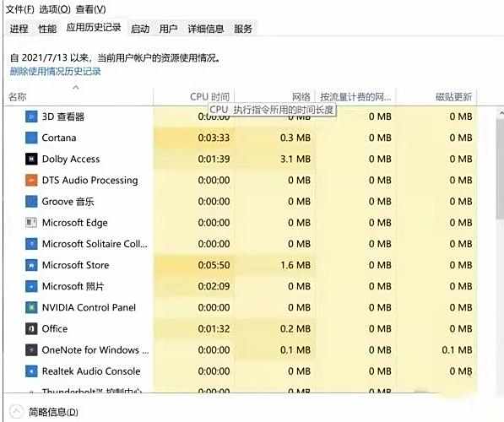This screenshot has width=504, height=422.
Task: Click the 3.1 MB network value
Action: (295, 159)
